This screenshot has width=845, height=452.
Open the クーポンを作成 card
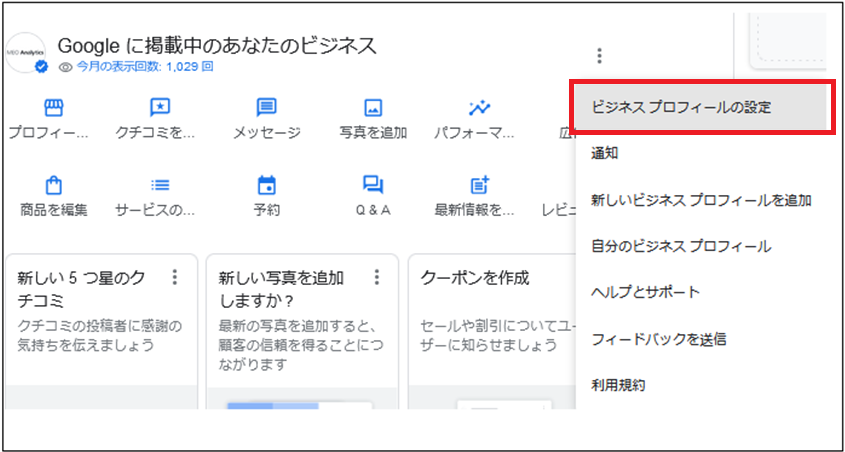(x=493, y=331)
